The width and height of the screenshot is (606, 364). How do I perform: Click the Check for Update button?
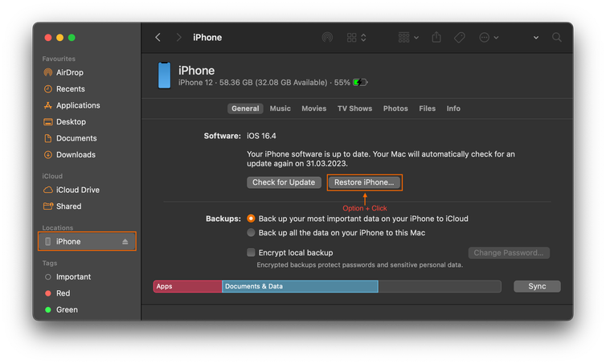pos(284,182)
